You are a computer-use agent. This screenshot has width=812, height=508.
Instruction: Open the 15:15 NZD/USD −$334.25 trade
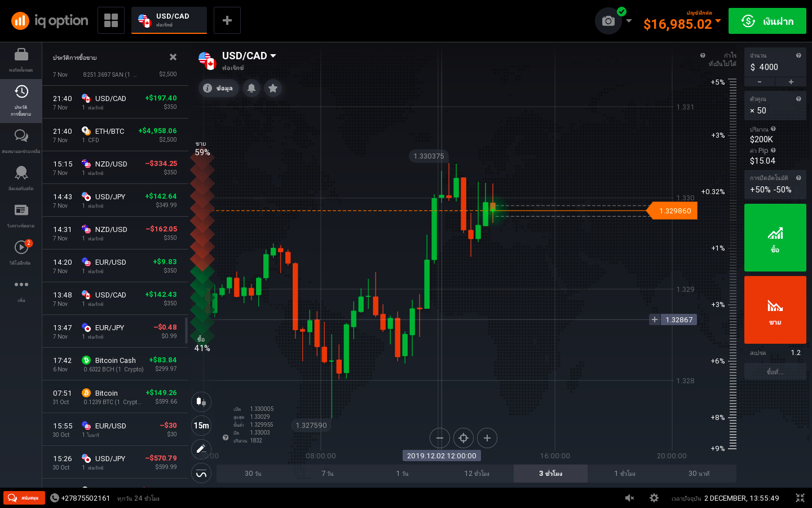pos(115,168)
